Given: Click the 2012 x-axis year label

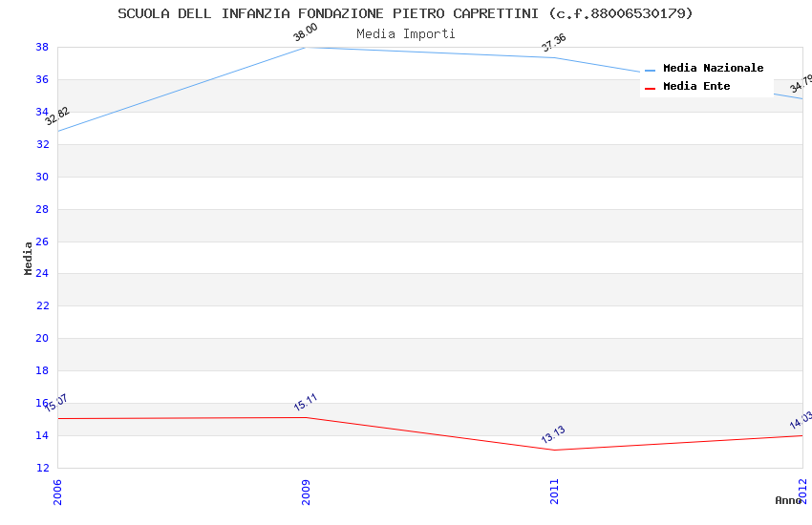Looking at the screenshot, I should 803,491.
